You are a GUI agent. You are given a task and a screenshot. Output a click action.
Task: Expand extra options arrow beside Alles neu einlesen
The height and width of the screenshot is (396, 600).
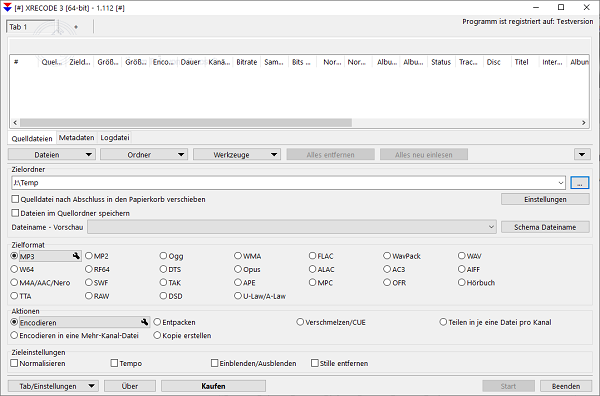tap(582, 155)
